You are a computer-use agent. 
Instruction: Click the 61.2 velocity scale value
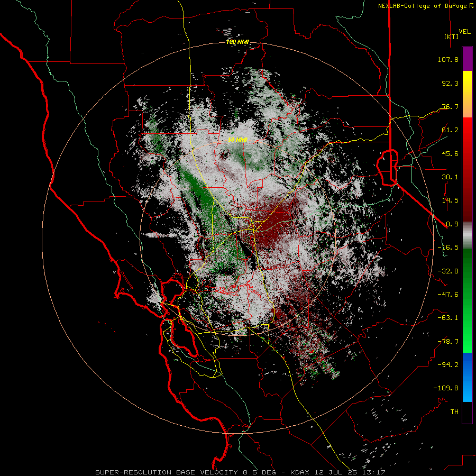point(450,130)
